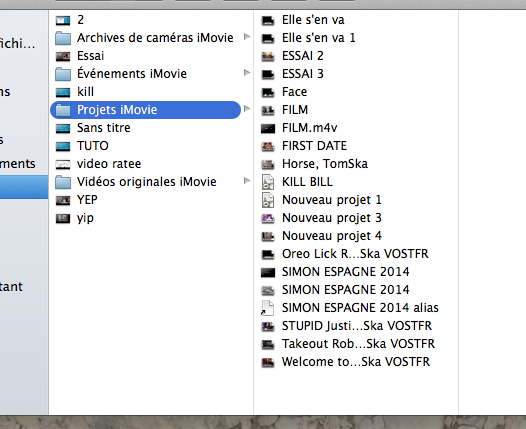Select the 'Elle s'en va 1' file name
526x429 pixels.
318,38
